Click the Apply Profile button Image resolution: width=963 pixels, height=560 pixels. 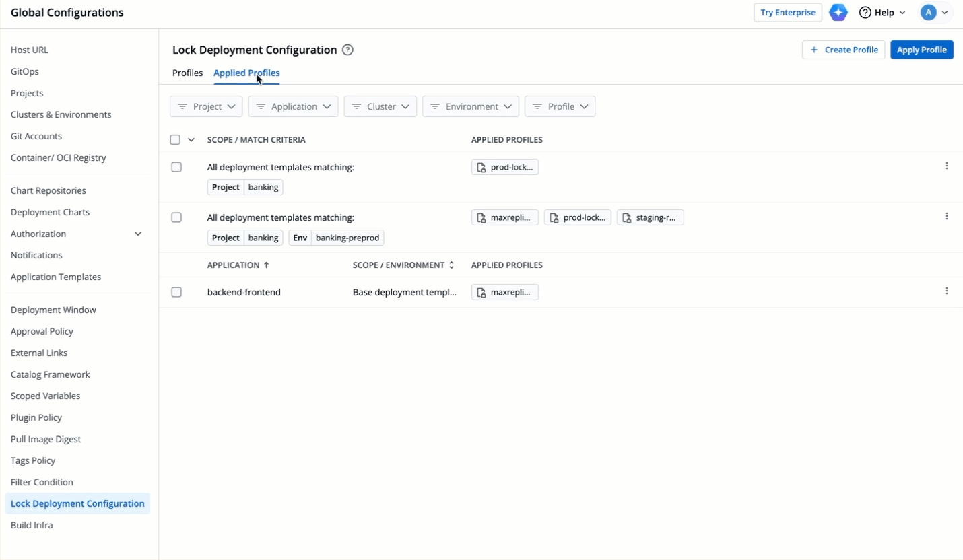(x=921, y=50)
